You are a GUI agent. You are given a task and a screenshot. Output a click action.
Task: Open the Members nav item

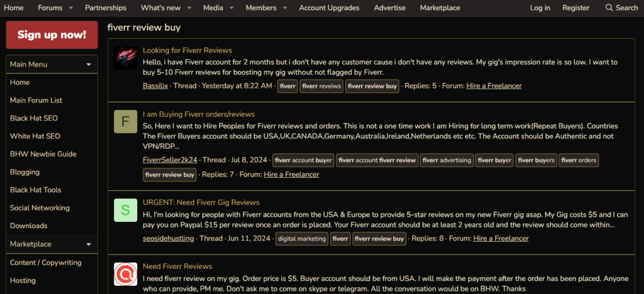[261, 8]
